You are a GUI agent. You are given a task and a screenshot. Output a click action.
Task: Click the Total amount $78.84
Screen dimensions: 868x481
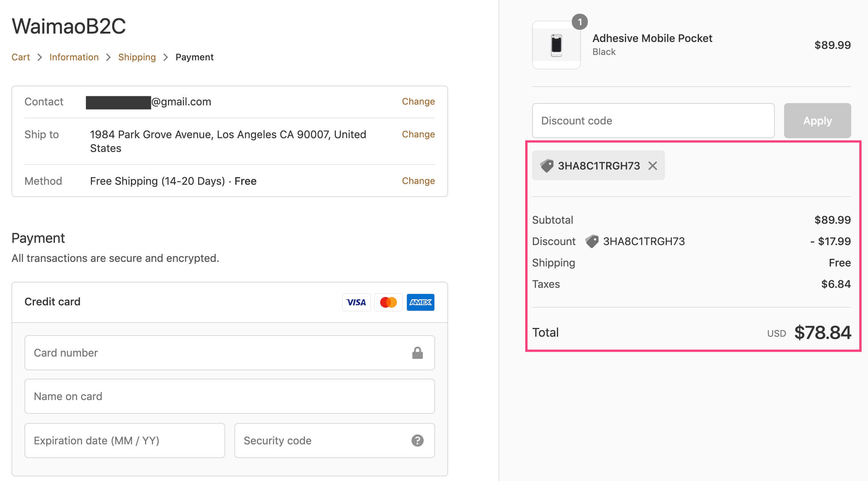[823, 333]
